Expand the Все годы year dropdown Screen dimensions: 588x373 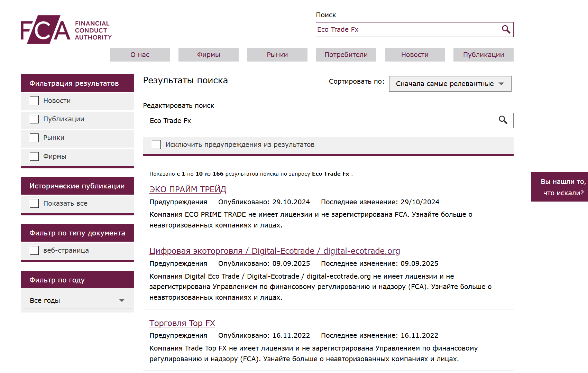coord(77,301)
